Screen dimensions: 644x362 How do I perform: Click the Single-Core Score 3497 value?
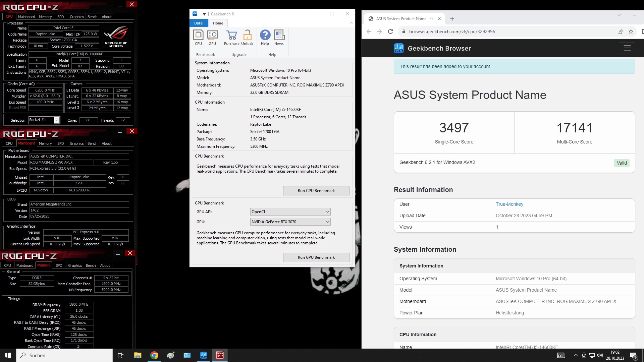click(x=454, y=128)
